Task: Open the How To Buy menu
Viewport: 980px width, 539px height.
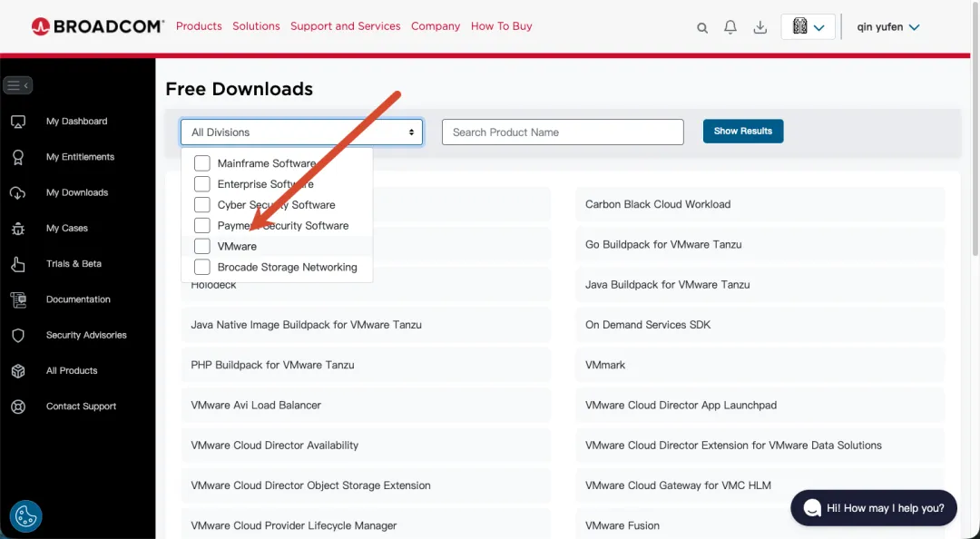Action: [501, 26]
